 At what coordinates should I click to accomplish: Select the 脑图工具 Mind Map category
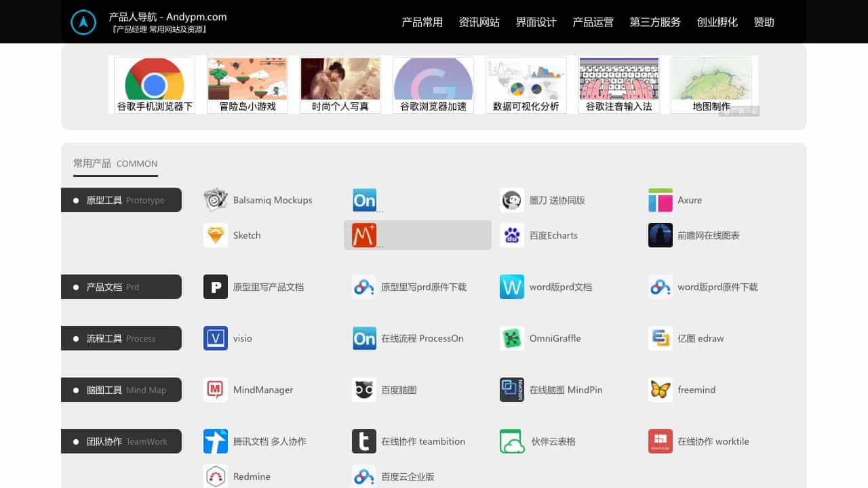[x=121, y=390]
